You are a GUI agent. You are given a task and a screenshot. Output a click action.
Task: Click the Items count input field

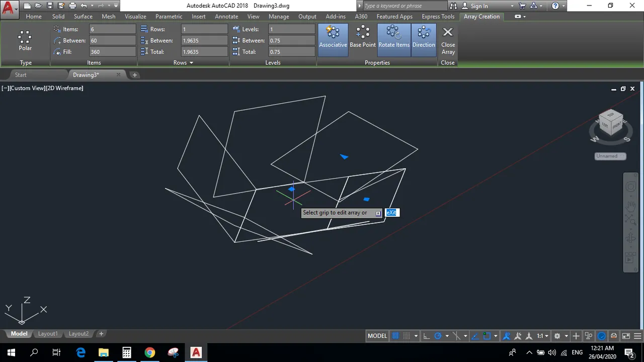[112, 29]
